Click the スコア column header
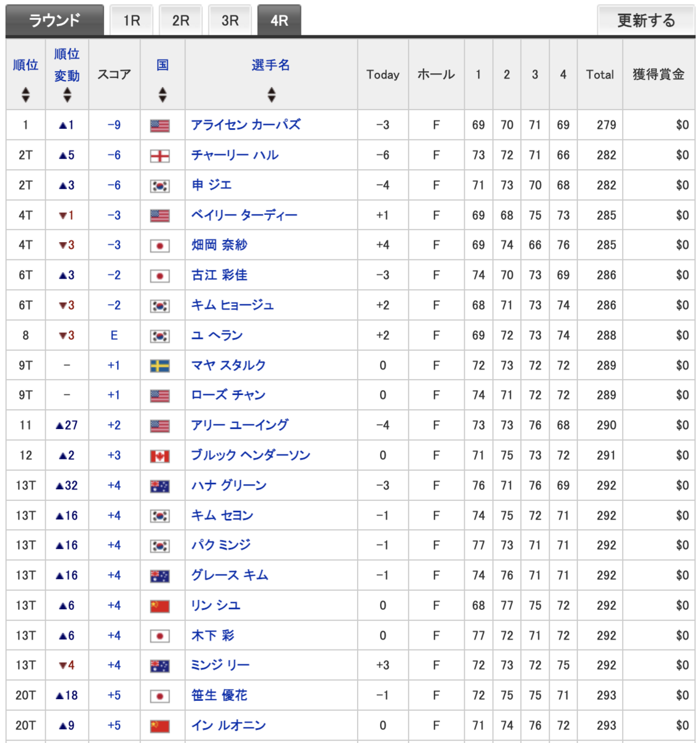700x743 pixels. click(115, 74)
